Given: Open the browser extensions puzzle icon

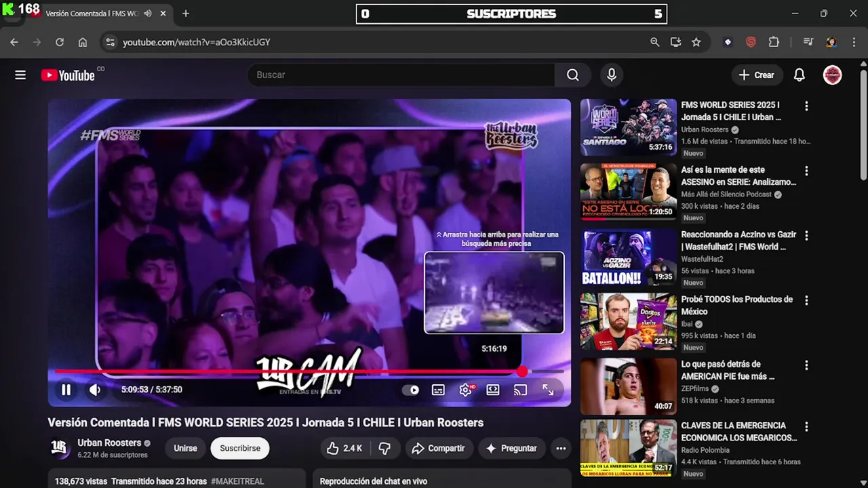Looking at the screenshot, I should click(774, 42).
